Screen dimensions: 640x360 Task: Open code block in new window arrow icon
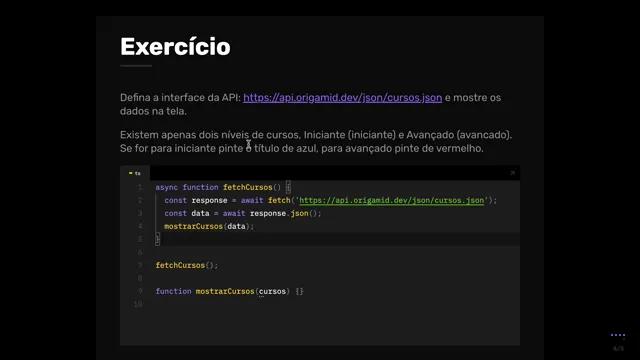pos(513,173)
